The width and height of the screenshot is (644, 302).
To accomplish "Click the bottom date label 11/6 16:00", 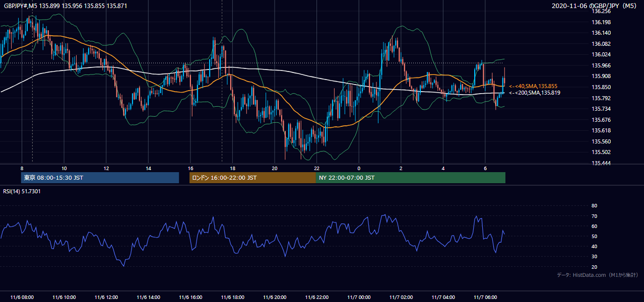I will click(190, 297).
